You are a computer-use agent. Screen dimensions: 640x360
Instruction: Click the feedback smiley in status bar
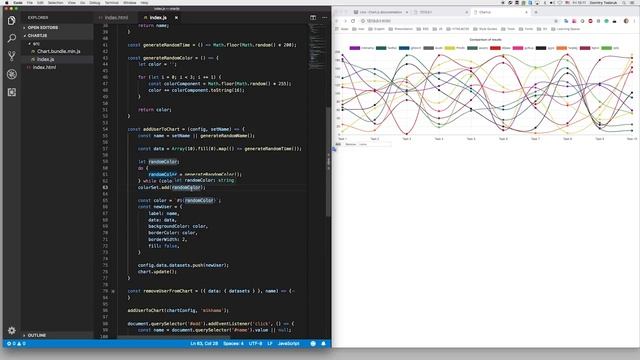click(x=313, y=344)
